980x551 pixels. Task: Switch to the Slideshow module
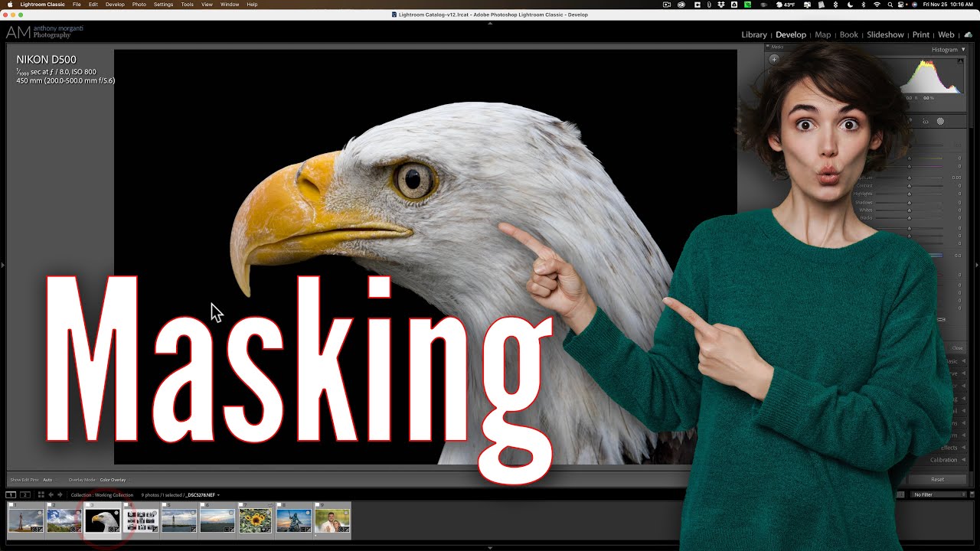click(x=885, y=34)
